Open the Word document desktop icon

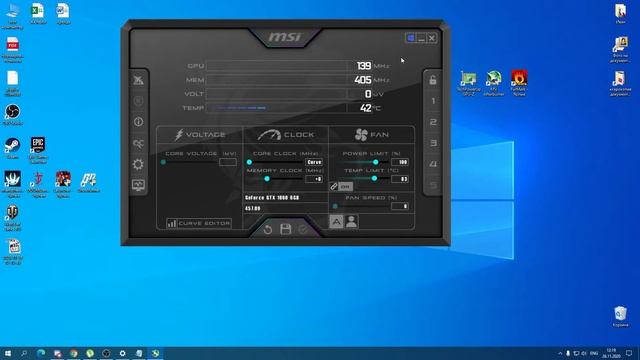[x=63, y=13]
